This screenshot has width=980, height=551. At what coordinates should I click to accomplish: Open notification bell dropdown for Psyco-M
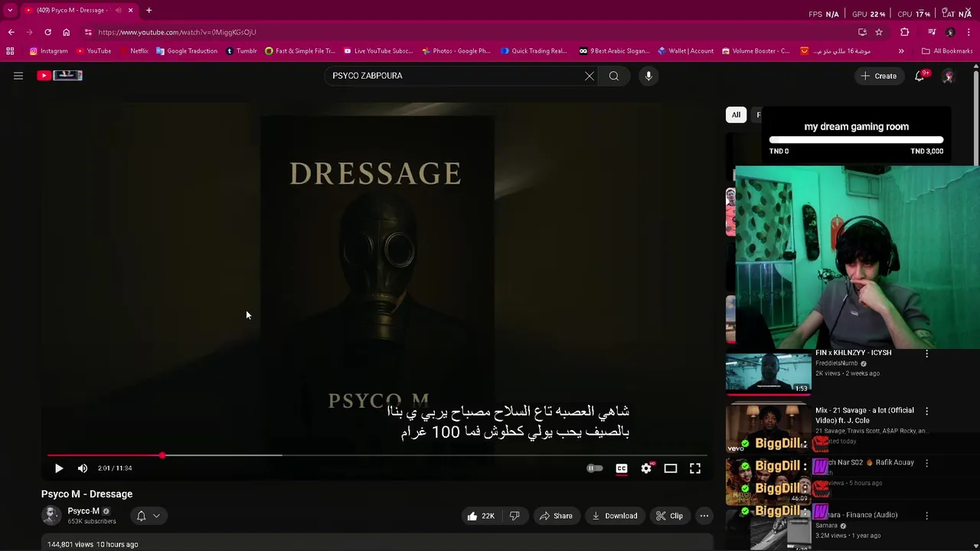[x=149, y=516]
